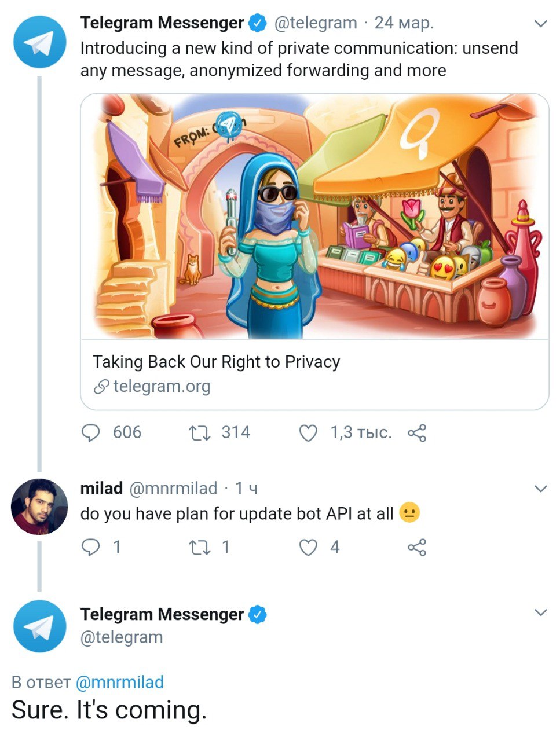Share milad's tweet about bot API

click(417, 547)
